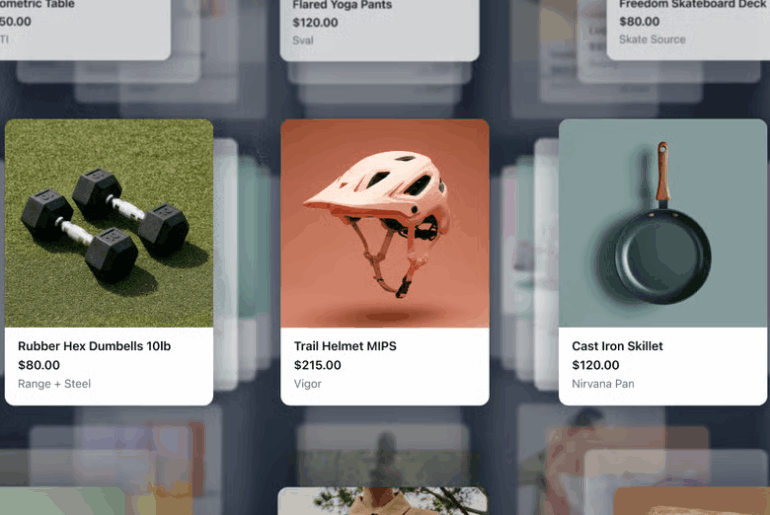Open the Trail Helmet MIPS product image
This screenshot has height=515, width=770.
tap(385, 223)
